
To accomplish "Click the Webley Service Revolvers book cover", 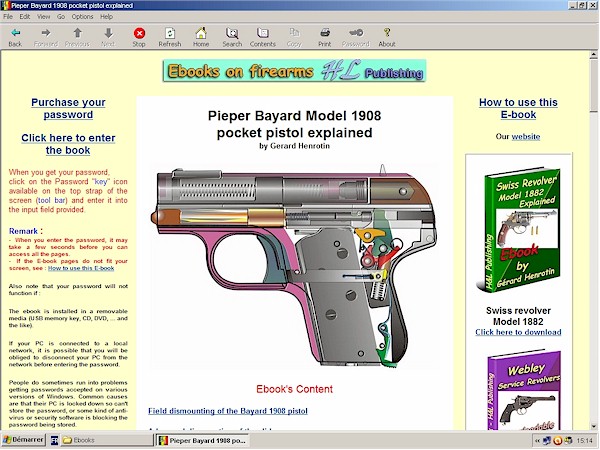I will [523, 391].
